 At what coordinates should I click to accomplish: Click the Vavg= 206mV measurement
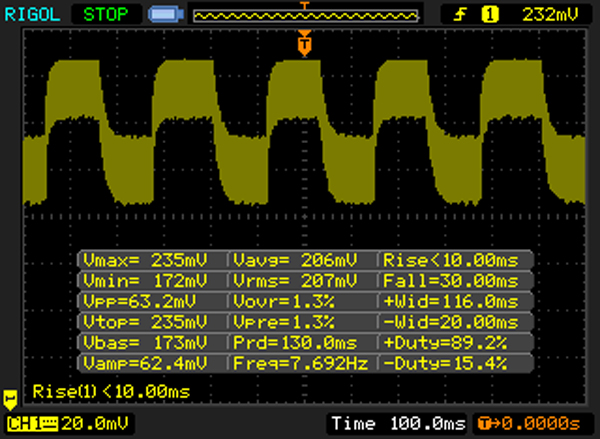295,260
